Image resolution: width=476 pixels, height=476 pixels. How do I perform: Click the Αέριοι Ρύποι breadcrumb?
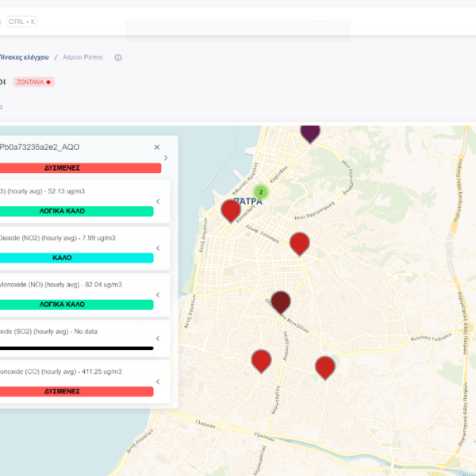[x=84, y=58]
